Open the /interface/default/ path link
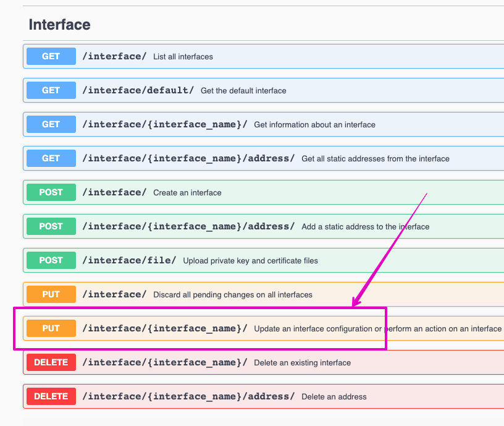Image resolution: width=504 pixels, height=426 pixels. (x=138, y=90)
